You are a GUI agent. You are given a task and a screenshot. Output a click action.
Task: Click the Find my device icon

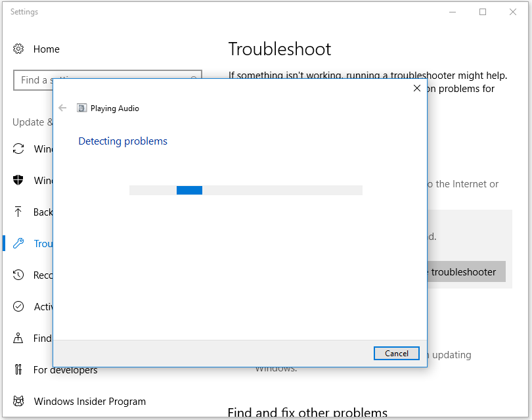tap(18, 338)
